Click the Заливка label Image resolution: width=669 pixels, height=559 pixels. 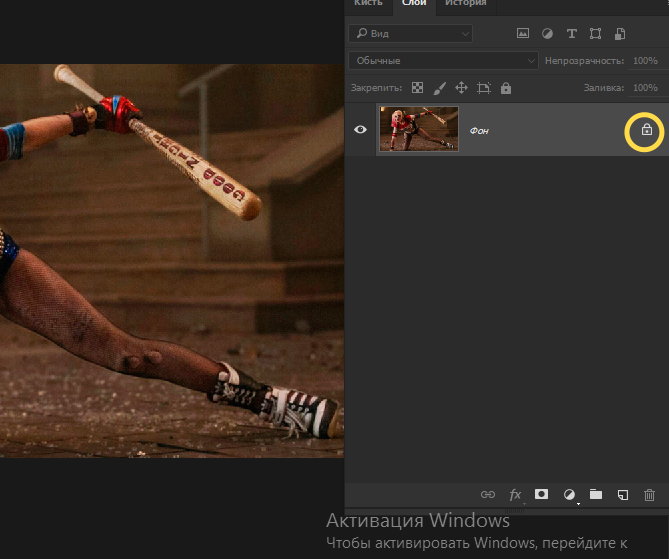(x=603, y=88)
